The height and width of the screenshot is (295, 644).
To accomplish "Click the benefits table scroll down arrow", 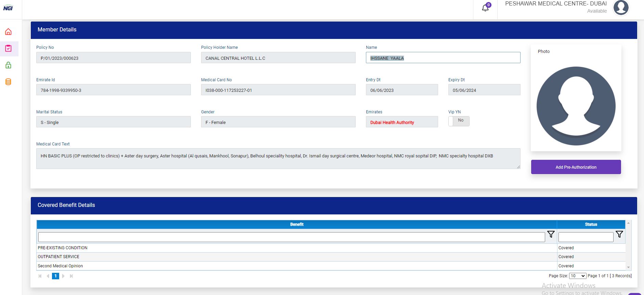I will point(629,267).
